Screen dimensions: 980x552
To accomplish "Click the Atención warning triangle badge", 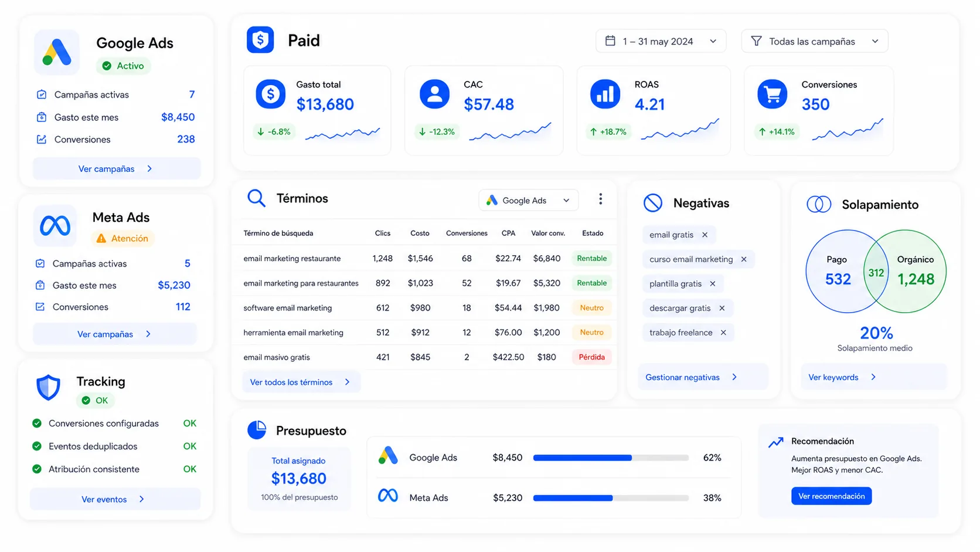I will point(122,238).
